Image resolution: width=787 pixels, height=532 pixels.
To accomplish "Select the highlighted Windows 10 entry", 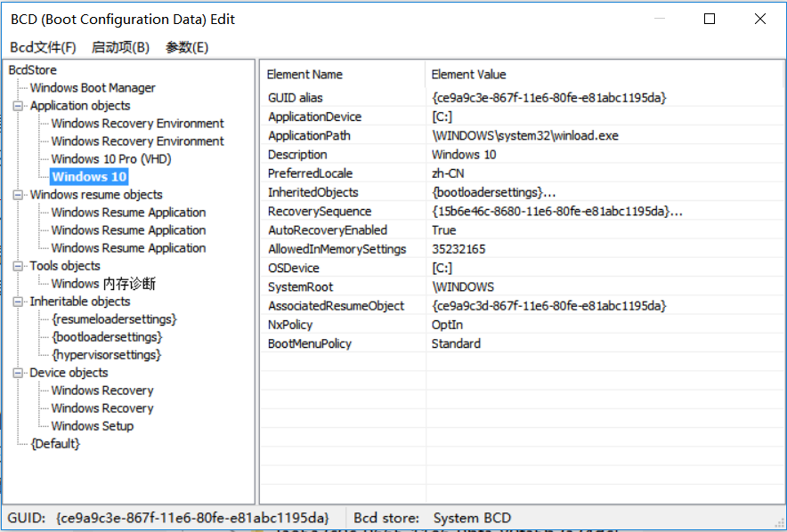I will coord(89,176).
